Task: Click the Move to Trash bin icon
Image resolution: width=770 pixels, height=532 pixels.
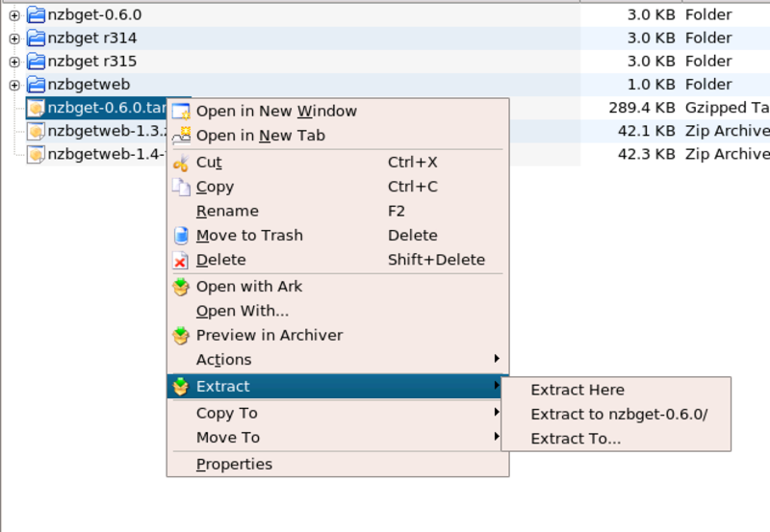Action: point(181,236)
